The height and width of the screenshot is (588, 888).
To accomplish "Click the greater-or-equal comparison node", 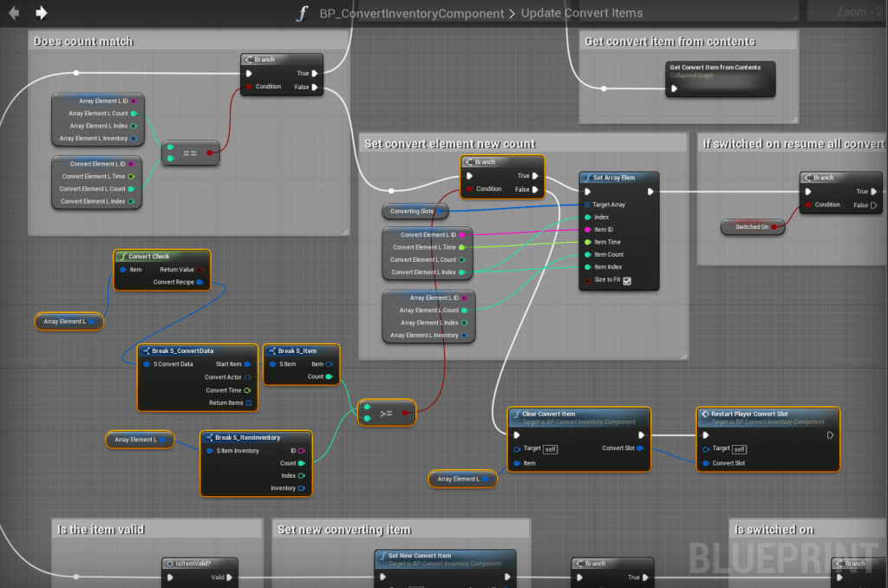I will [x=386, y=414].
